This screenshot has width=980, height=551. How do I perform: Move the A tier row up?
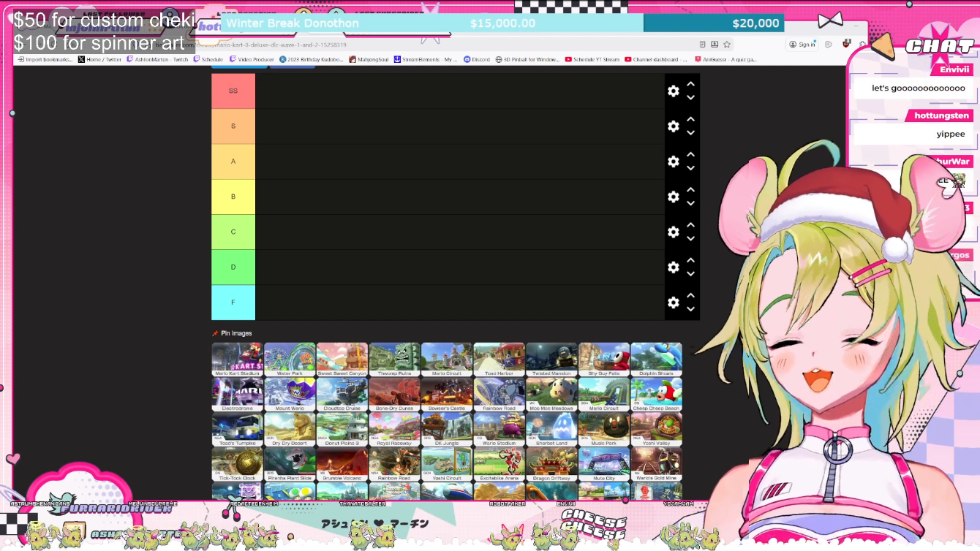[690, 155]
